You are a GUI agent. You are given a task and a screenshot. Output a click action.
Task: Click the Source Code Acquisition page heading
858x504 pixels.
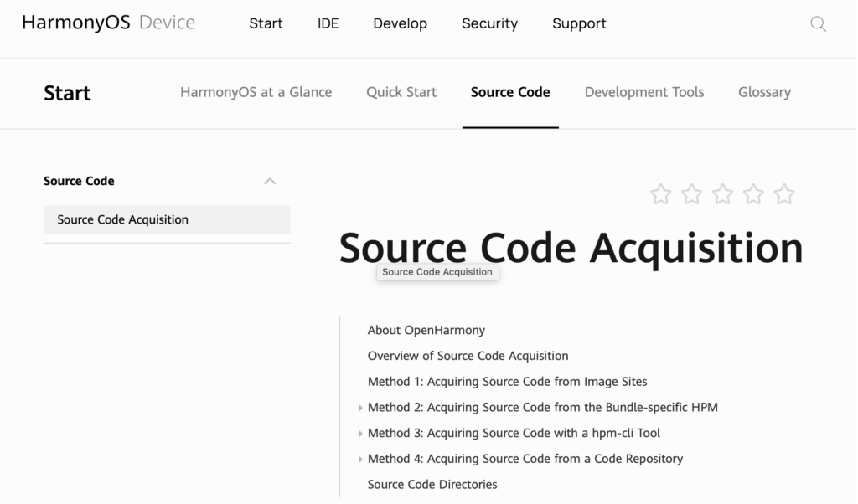click(x=571, y=248)
